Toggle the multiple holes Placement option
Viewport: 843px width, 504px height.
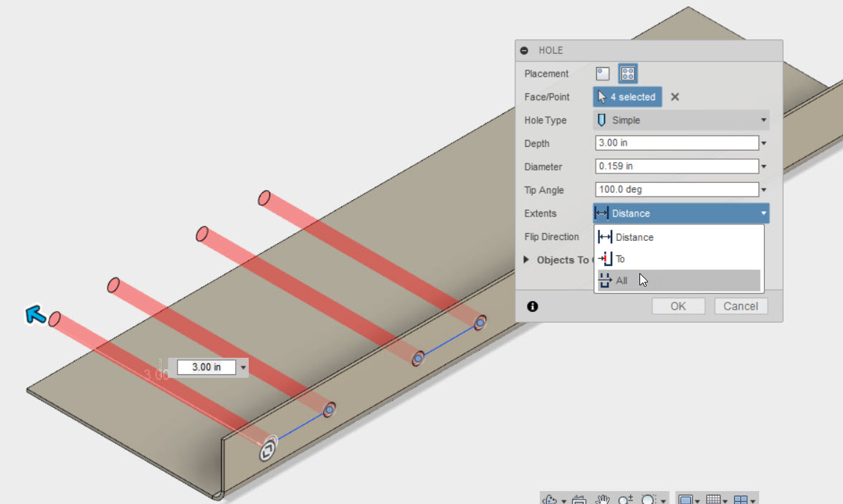click(x=627, y=73)
